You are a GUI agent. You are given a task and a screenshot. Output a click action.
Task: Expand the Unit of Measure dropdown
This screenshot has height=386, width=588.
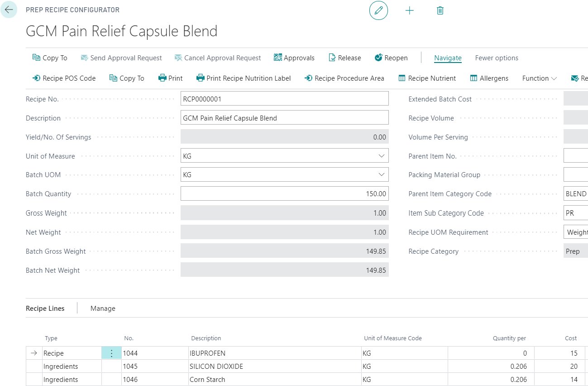(381, 156)
